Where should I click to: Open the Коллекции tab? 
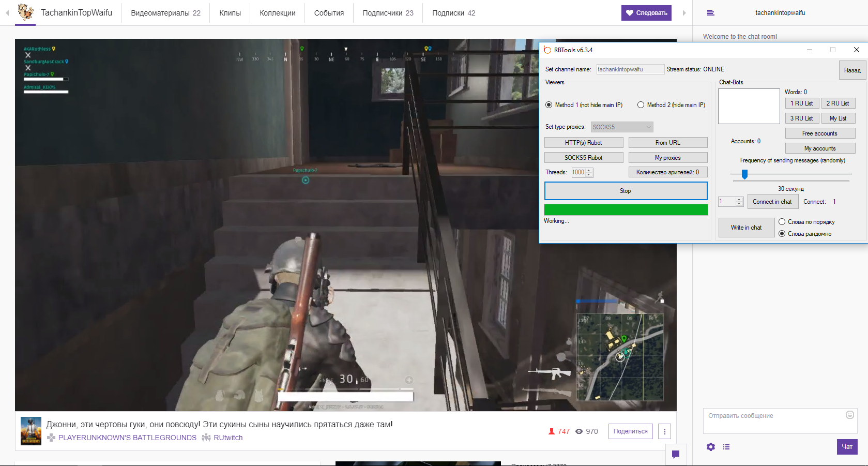278,13
